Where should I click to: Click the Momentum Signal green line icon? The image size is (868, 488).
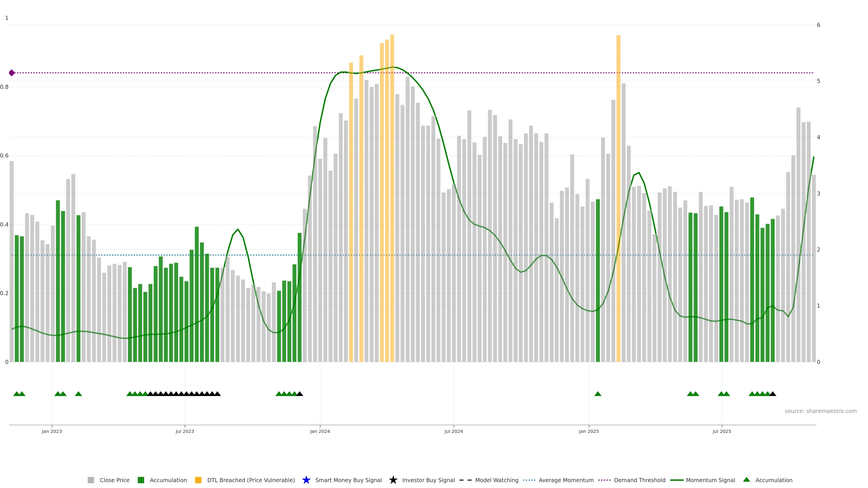click(x=677, y=480)
